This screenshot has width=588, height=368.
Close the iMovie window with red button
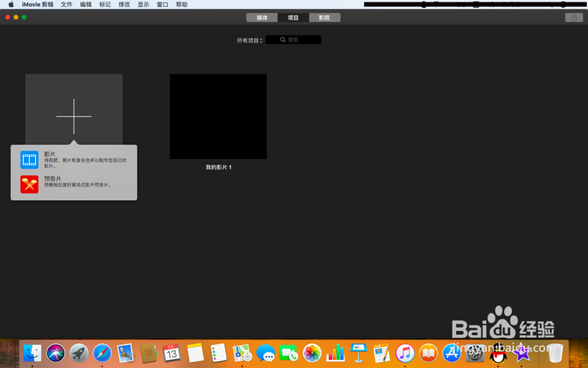click(x=8, y=17)
